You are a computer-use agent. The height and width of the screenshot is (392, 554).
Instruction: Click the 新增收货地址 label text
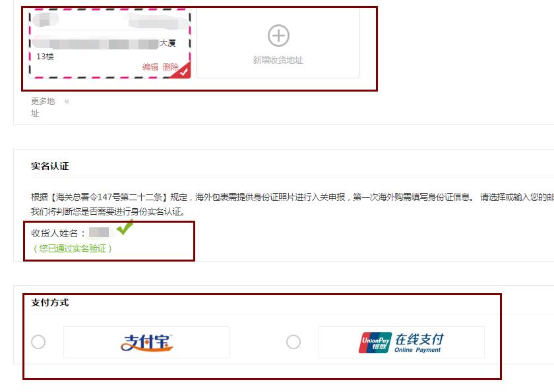(x=278, y=60)
